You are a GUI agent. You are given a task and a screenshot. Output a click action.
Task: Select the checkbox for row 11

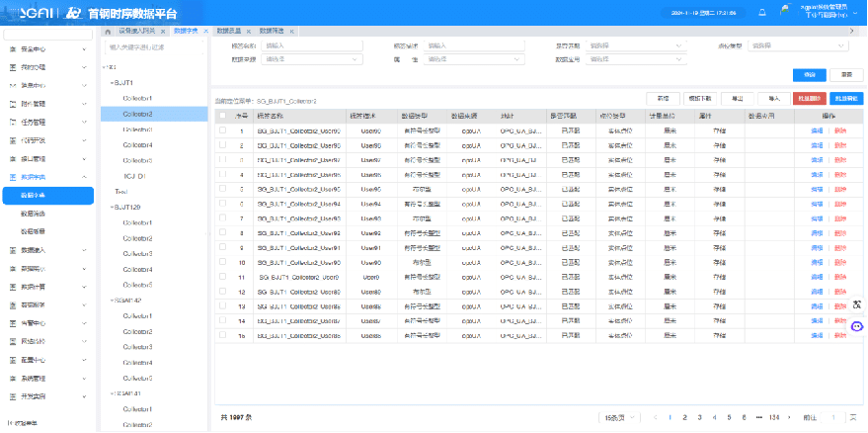click(223, 278)
